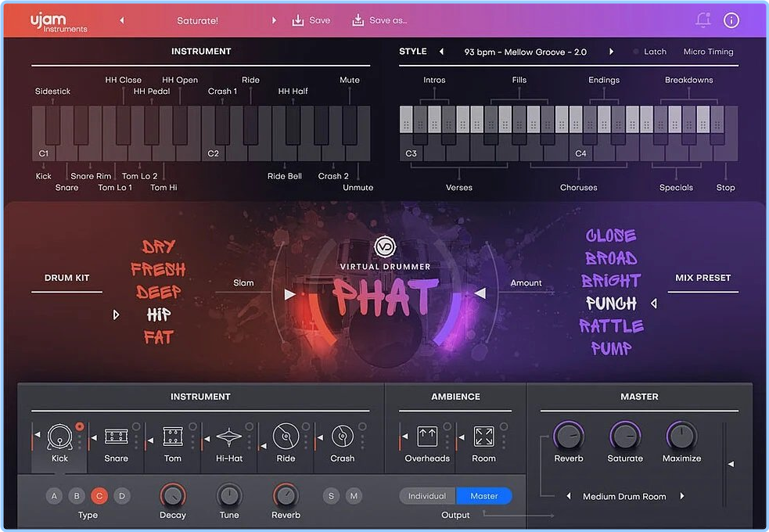The height and width of the screenshot is (532, 769).
Task: Go to next preset arrow
Action: pyautogui.click(x=274, y=20)
